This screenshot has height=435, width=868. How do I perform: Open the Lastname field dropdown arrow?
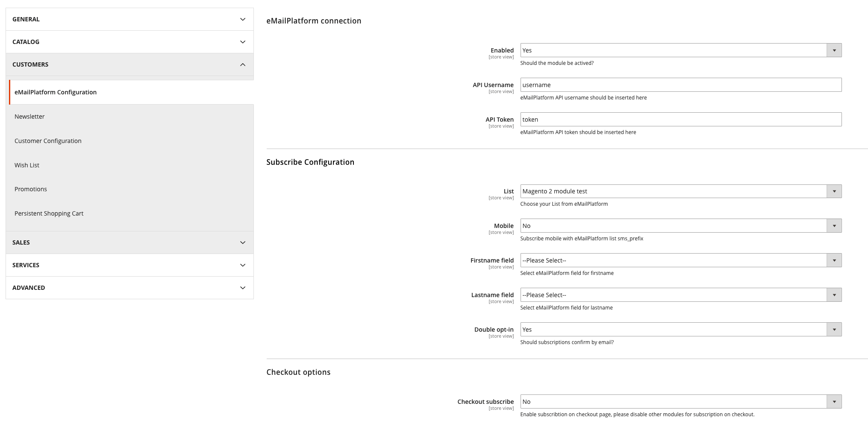point(834,295)
